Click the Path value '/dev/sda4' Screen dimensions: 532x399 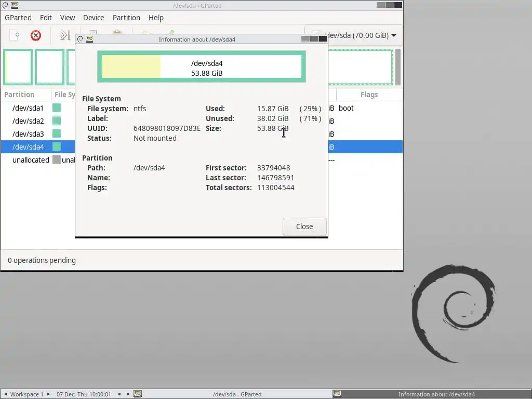(x=149, y=168)
